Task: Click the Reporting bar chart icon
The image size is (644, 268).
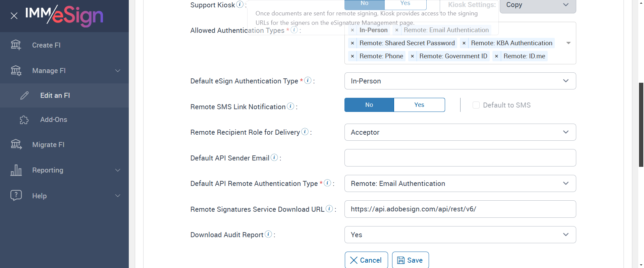Action: coord(16,170)
